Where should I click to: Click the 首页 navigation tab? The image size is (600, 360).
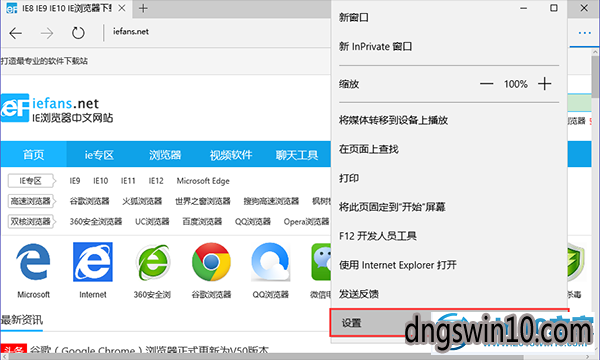[33, 155]
